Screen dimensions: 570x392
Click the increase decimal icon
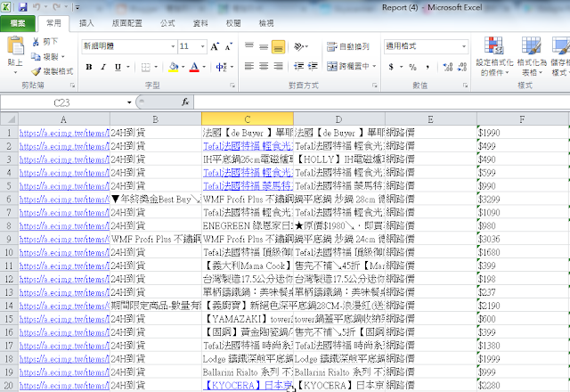[x=448, y=67]
